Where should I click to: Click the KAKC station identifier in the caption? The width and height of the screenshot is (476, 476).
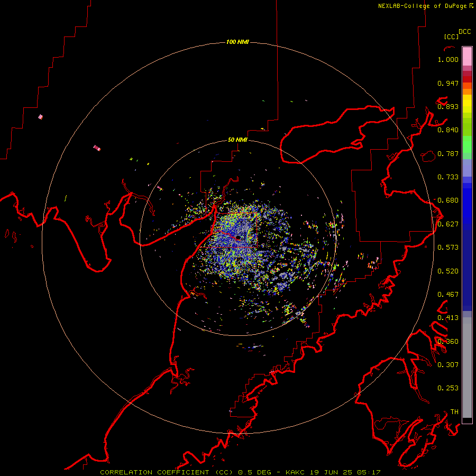(x=295, y=472)
